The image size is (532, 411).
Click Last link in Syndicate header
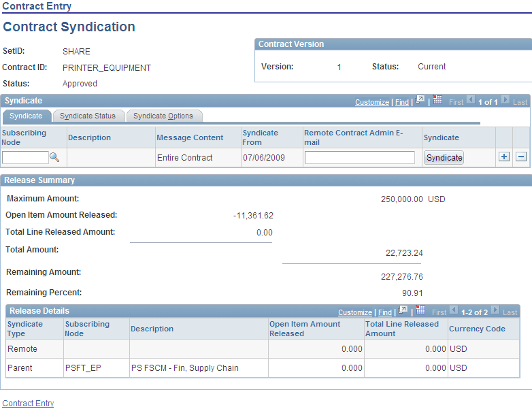520,102
